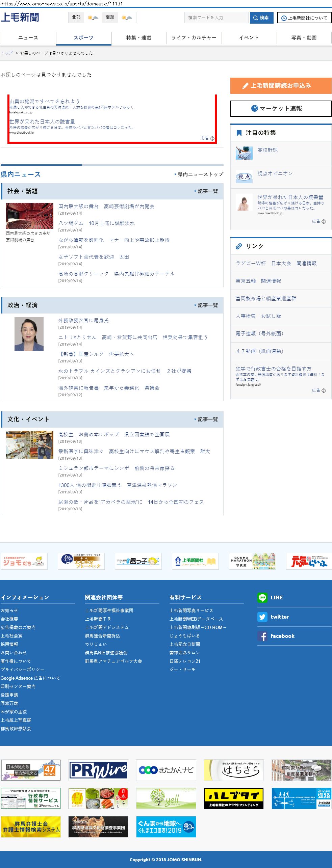
Task: Open the Twitter bird icon
Action: (262, 617)
